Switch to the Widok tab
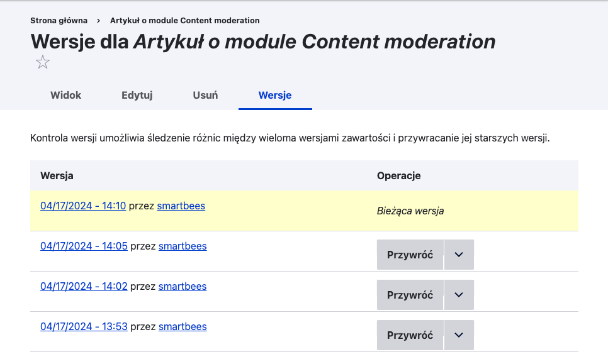The width and height of the screenshot is (608, 364). [65, 96]
